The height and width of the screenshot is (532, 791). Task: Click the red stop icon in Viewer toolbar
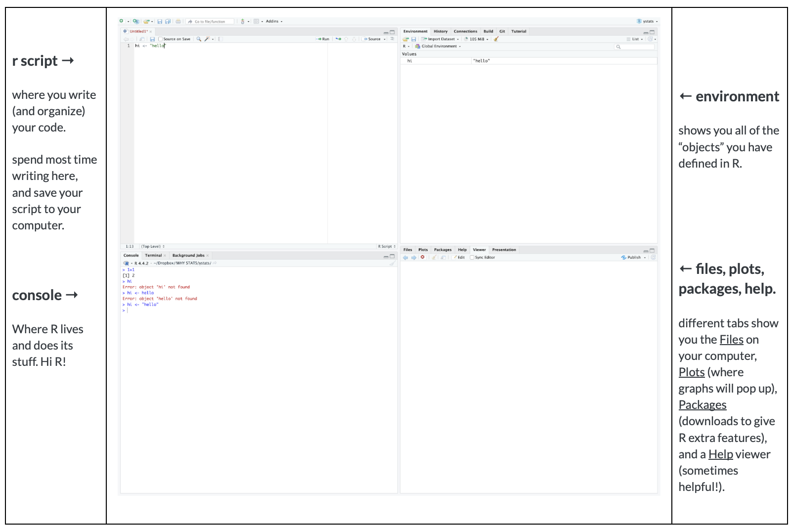pos(423,257)
